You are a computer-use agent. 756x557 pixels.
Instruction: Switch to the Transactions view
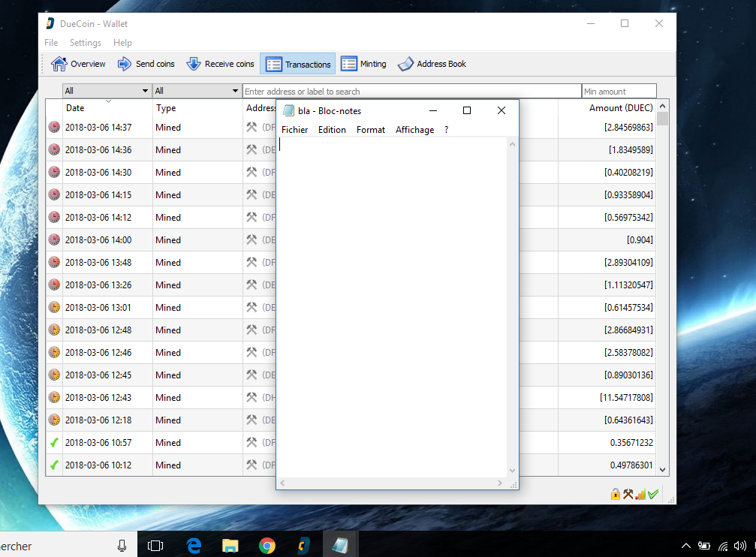298,64
